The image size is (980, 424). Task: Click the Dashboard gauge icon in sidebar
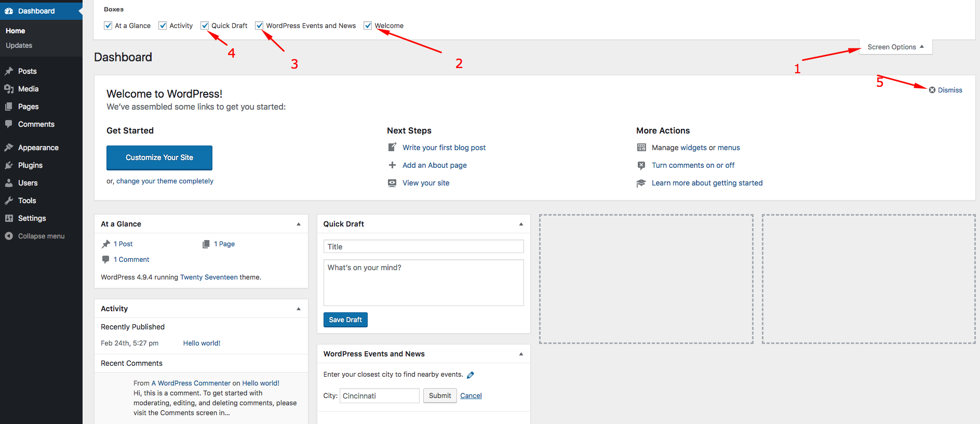[9, 11]
